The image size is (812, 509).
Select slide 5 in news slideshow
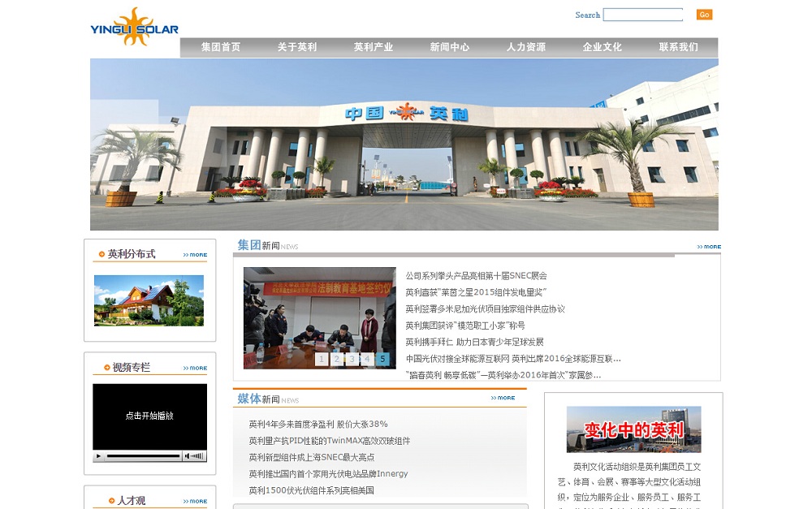tap(382, 359)
